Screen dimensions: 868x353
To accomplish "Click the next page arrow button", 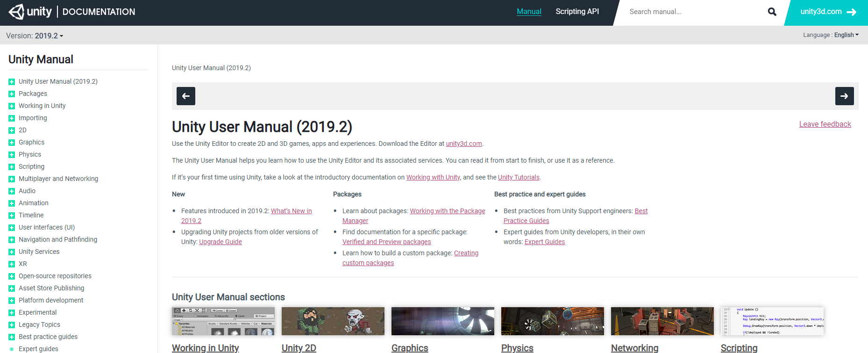I will point(844,96).
